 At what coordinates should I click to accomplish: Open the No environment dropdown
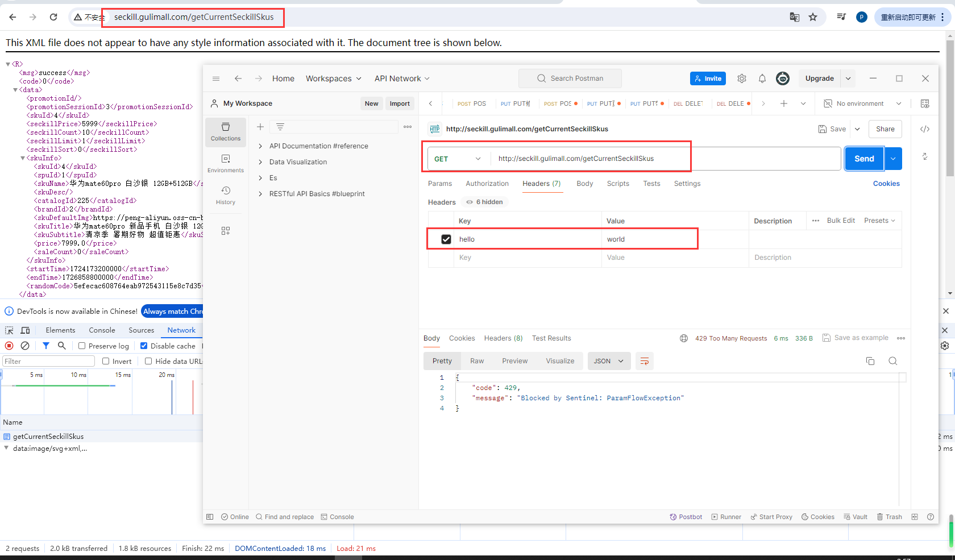pyautogui.click(x=863, y=103)
